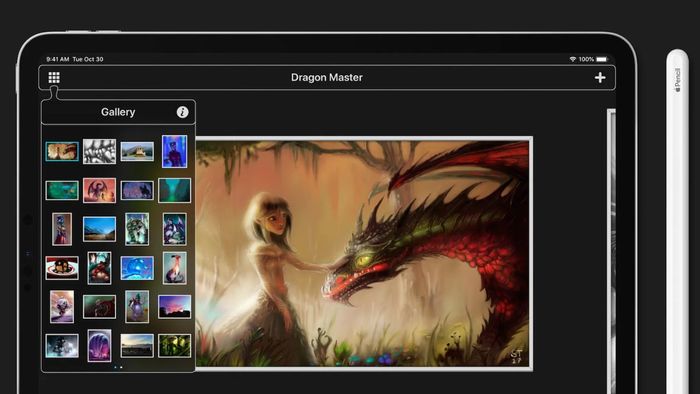Open the green leafy plants thumbnail
The width and height of the screenshot is (700, 394).
coord(175,346)
